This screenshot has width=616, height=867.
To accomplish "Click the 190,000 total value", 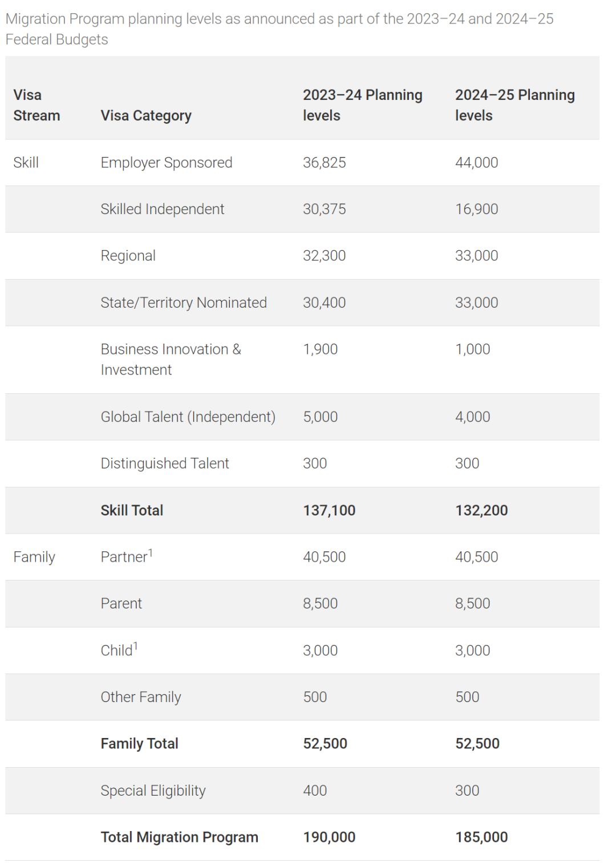I will [329, 837].
